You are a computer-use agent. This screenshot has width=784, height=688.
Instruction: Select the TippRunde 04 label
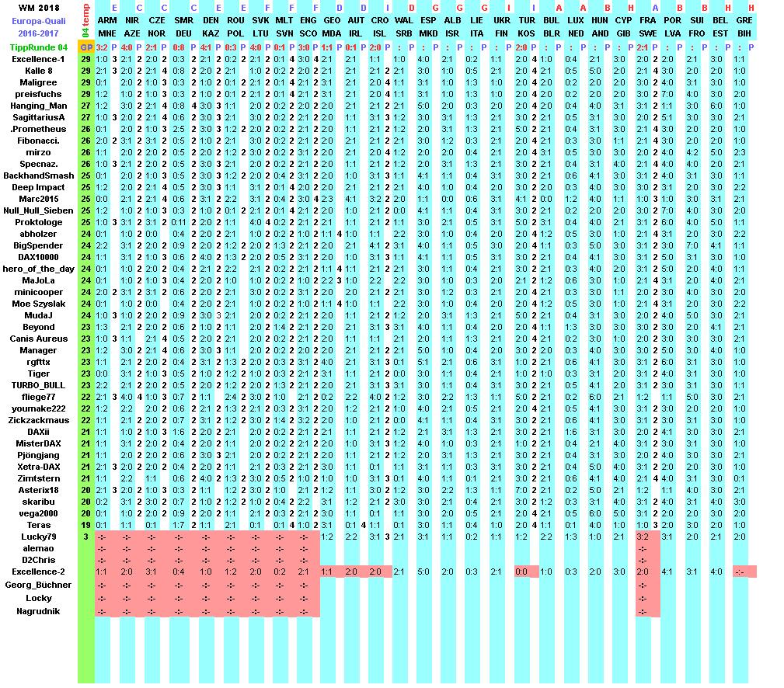38,47
